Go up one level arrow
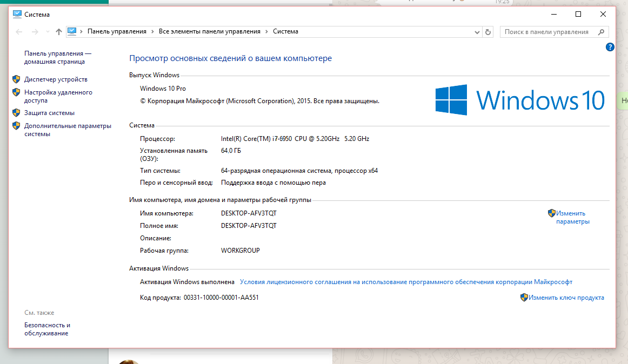 pos(59,32)
